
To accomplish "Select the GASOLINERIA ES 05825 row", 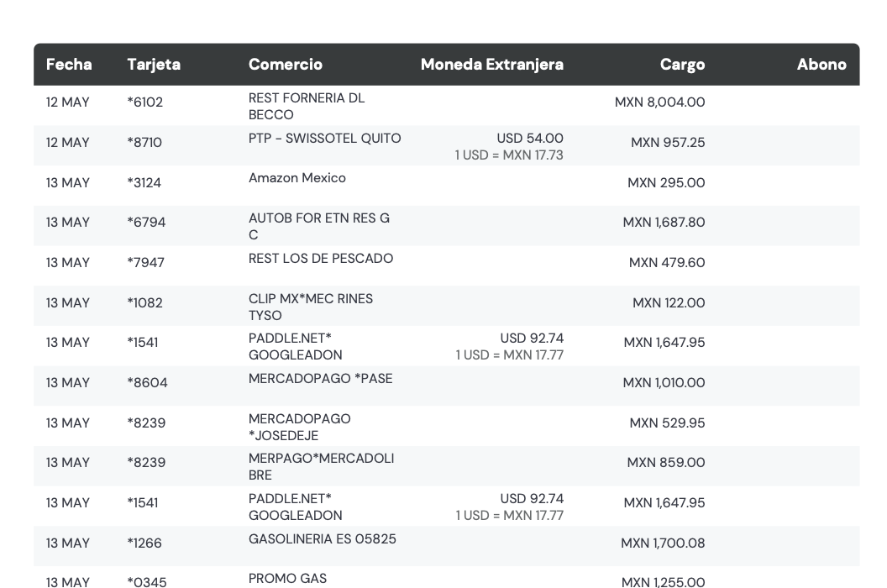I will pos(446,547).
